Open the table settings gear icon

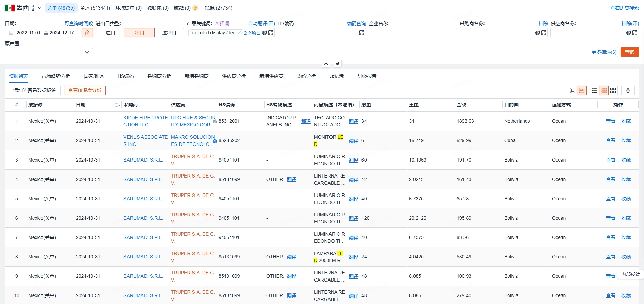tap(628, 90)
